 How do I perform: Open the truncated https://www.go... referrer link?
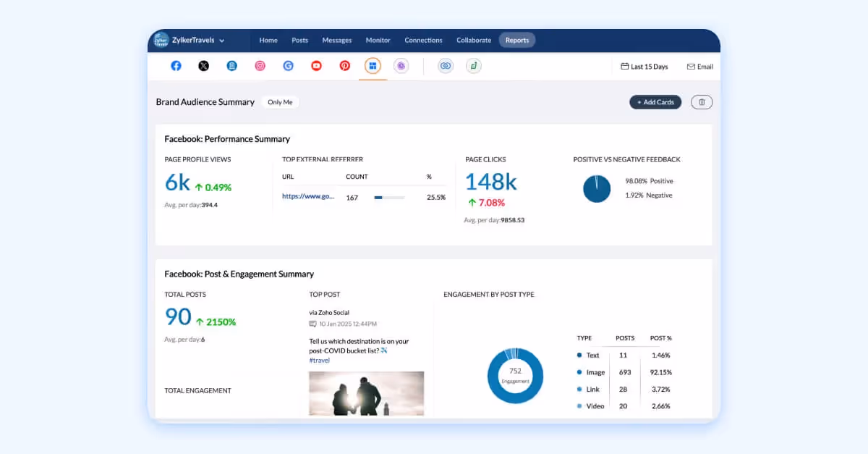pyautogui.click(x=309, y=196)
